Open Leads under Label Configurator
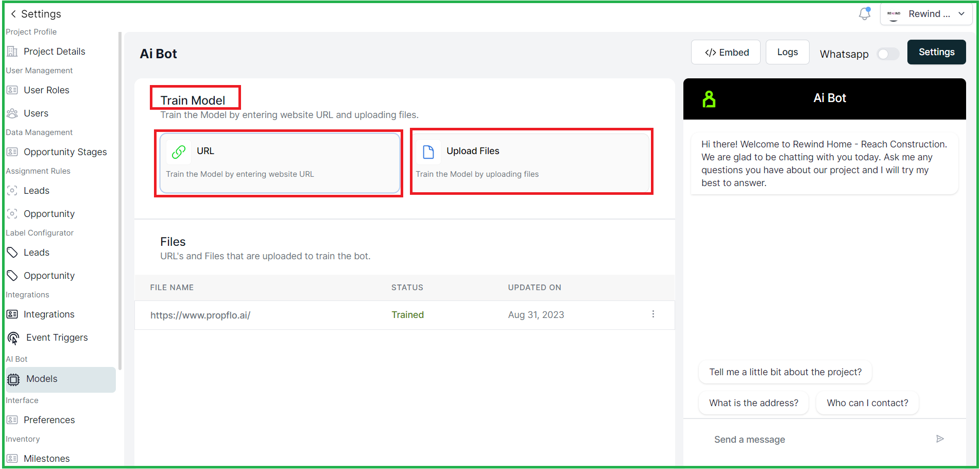The image size is (980, 469). coord(37,253)
